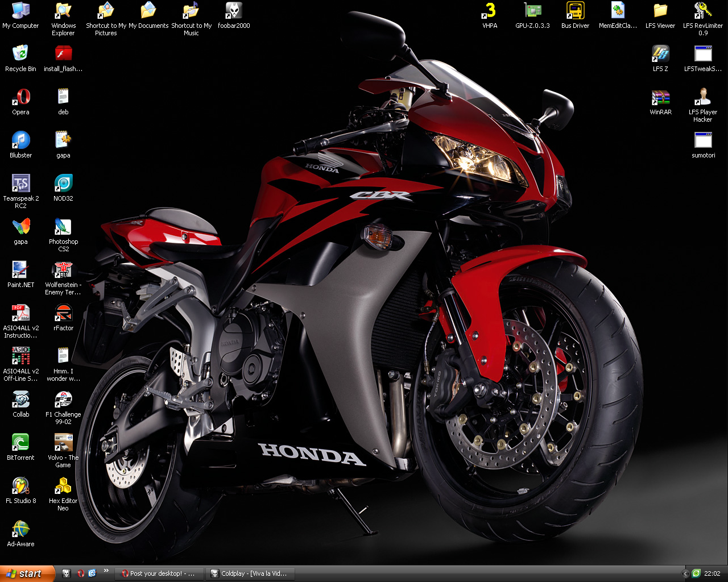
Task: Select the MemEditCla... desktop icon
Action: point(618,16)
